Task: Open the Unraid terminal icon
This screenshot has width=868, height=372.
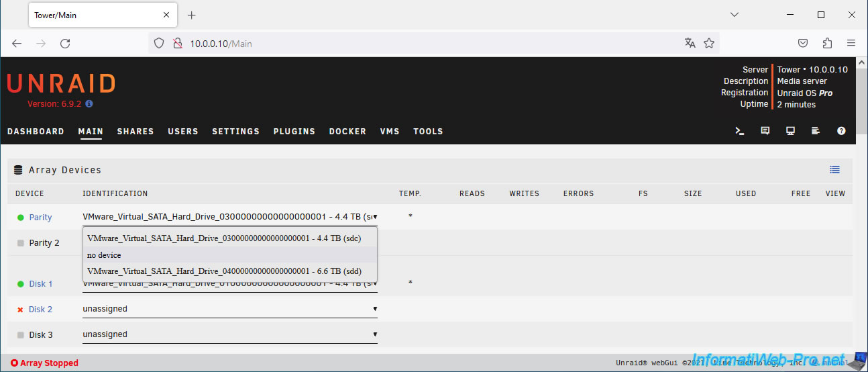Action: pos(740,132)
